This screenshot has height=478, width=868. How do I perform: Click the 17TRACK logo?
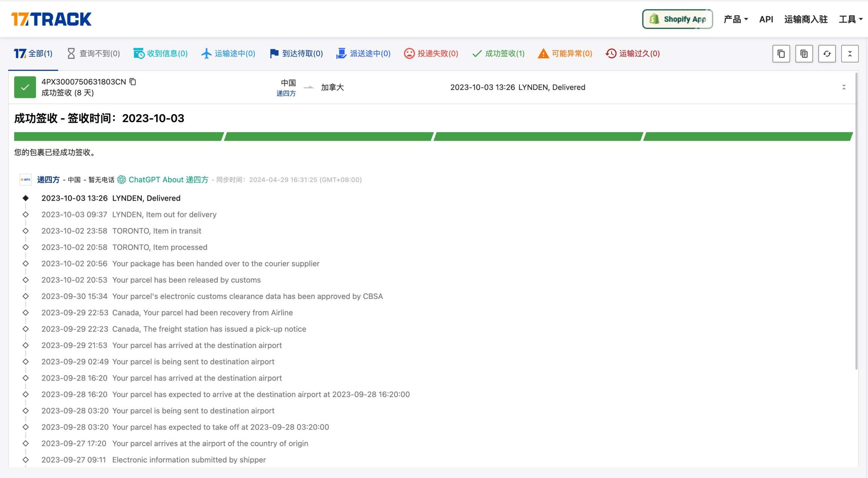(51, 19)
